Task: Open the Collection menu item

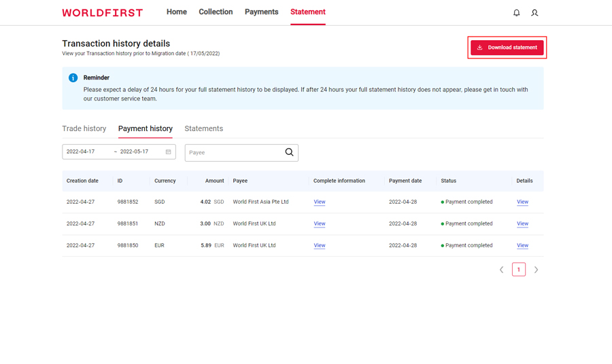Action: [x=216, y=12]
